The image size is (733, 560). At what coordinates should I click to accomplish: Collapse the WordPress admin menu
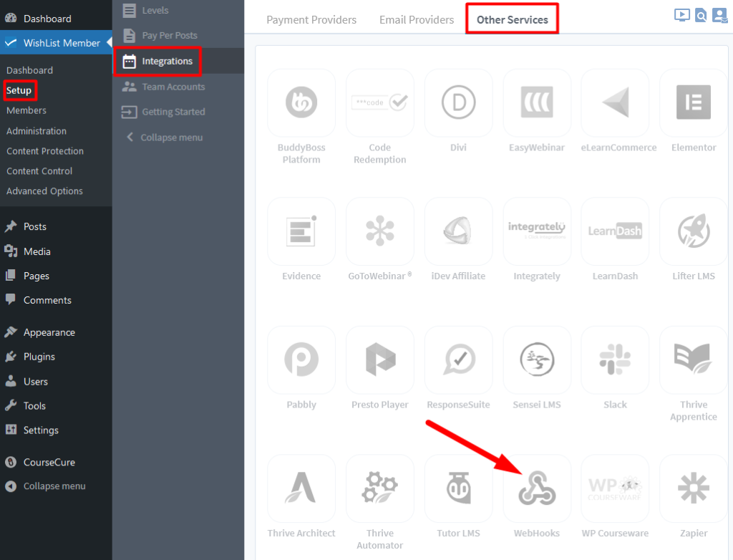[x=54, y=486]
